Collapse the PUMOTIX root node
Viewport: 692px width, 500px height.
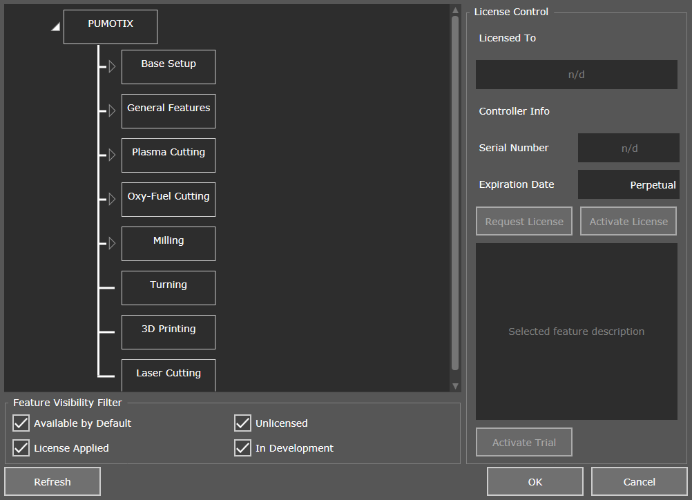tap(55, 28)
